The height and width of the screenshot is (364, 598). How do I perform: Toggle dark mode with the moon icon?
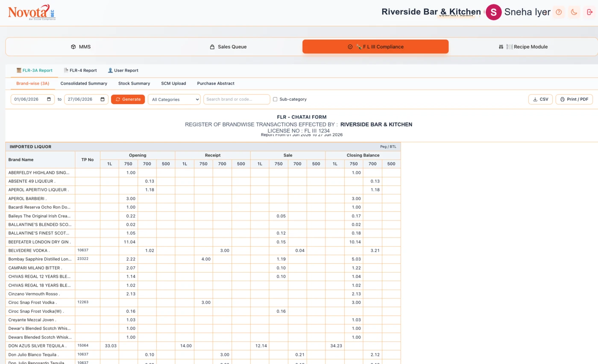[x=574, y=12]
